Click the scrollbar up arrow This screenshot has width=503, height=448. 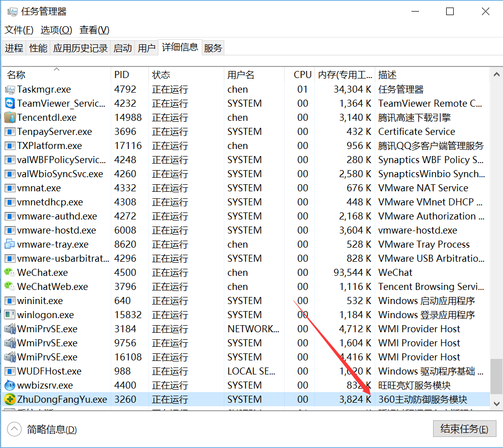point(496,74)
